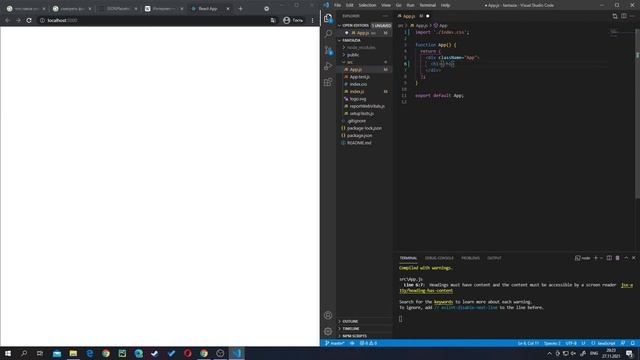Viewport: 640px width, 360px height.
Task: Click the Open Changes icon in editor toolbar
Action: (615, 16)
